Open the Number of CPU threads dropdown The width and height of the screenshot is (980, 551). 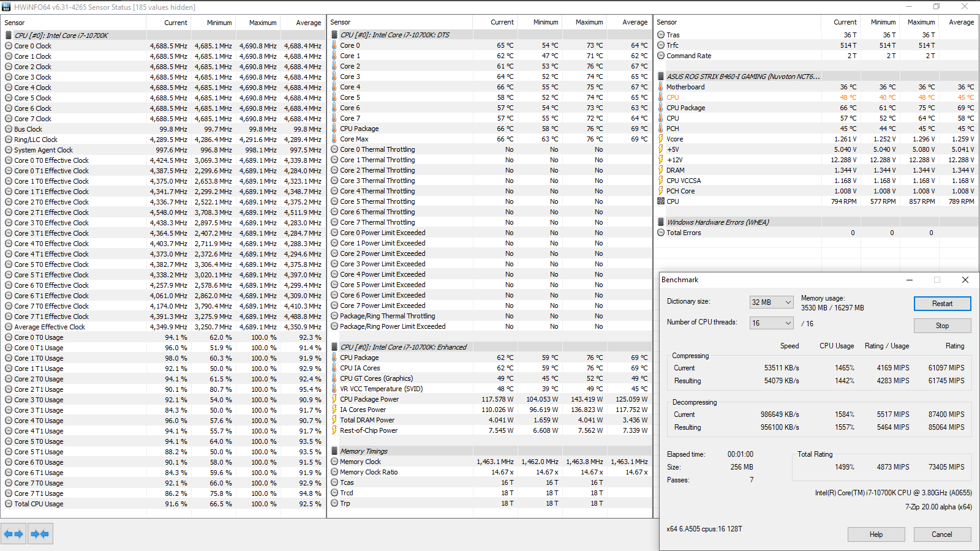pos(772,323)
